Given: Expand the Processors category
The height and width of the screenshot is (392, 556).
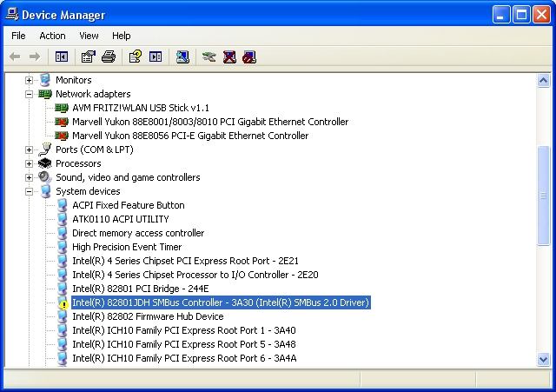Looking at the screenshot, I should click(29, 163).
